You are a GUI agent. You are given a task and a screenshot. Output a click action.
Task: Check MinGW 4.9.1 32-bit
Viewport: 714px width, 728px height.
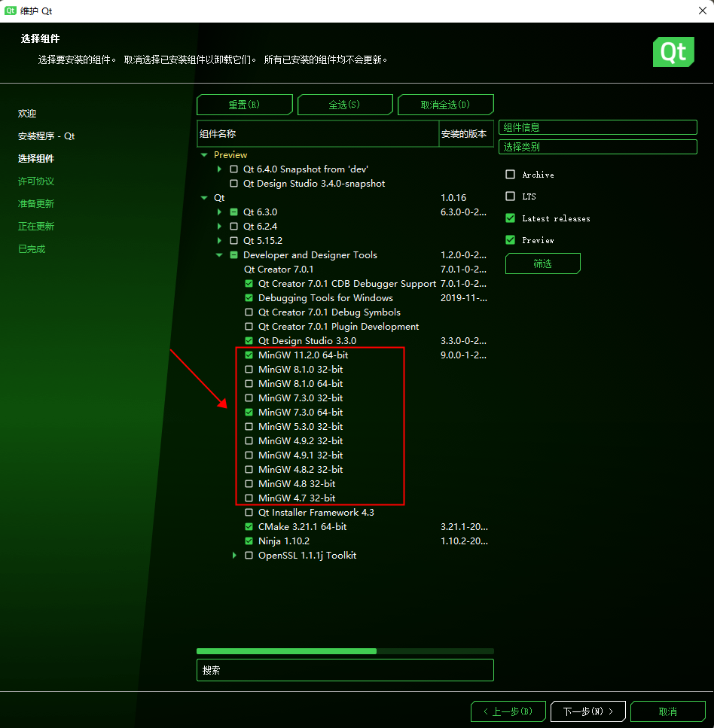tap(249, 455)
